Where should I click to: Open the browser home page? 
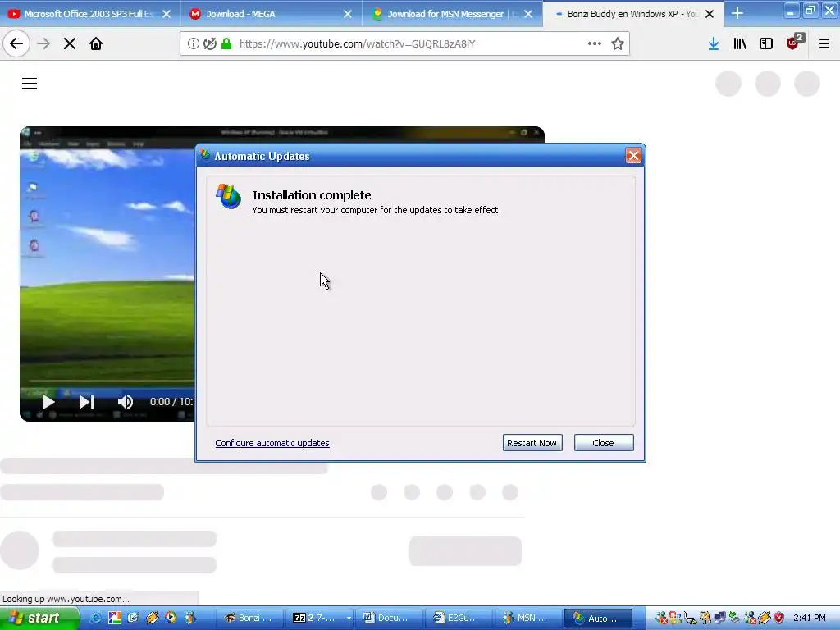click(x=96, y=44)
